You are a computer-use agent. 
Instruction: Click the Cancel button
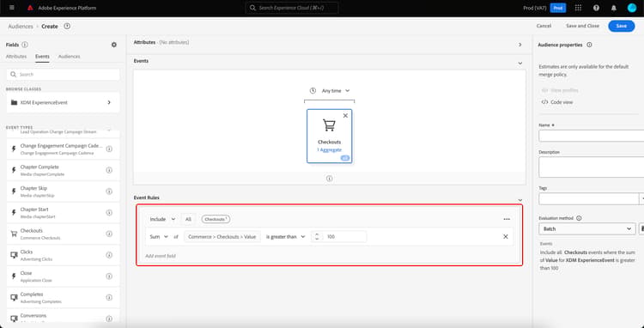(x=544, y=26)
